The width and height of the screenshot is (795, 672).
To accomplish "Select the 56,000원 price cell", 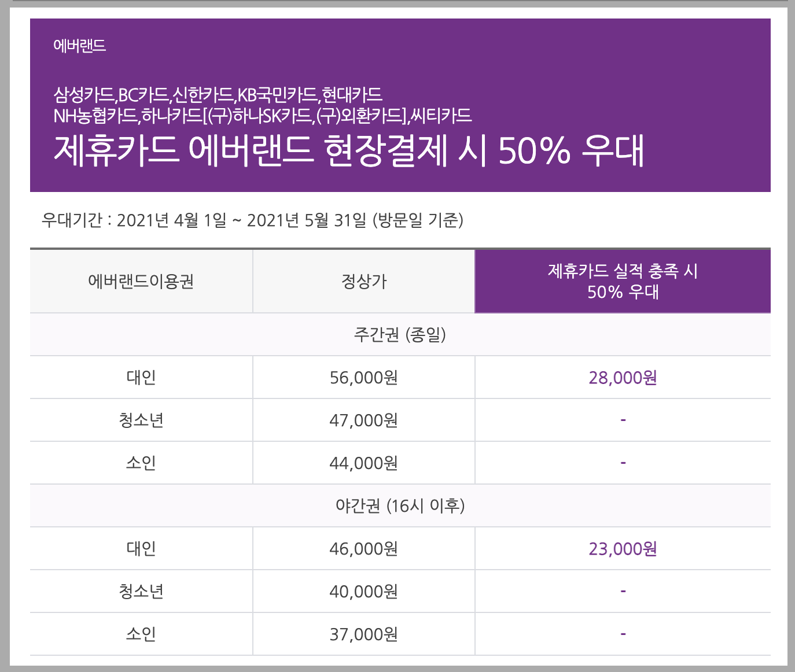I will click(364, 378).
